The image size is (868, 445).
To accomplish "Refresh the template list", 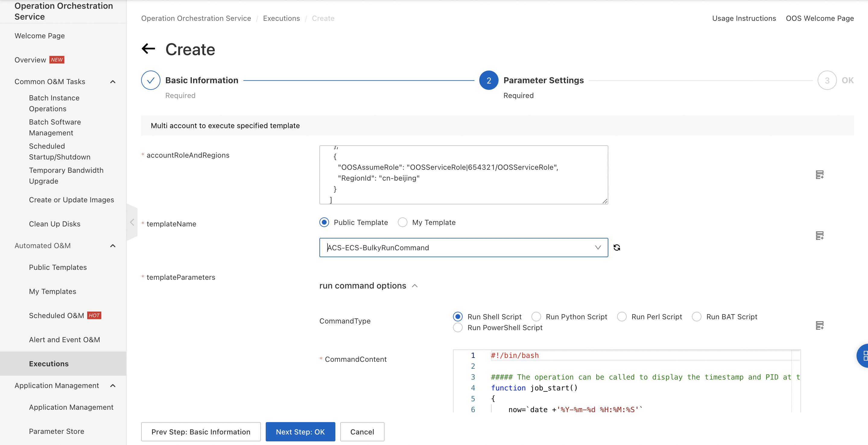I will click(617, 247).
